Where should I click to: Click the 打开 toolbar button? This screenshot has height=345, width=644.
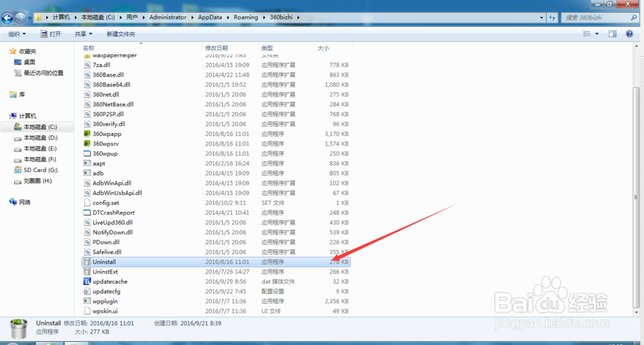51,34
